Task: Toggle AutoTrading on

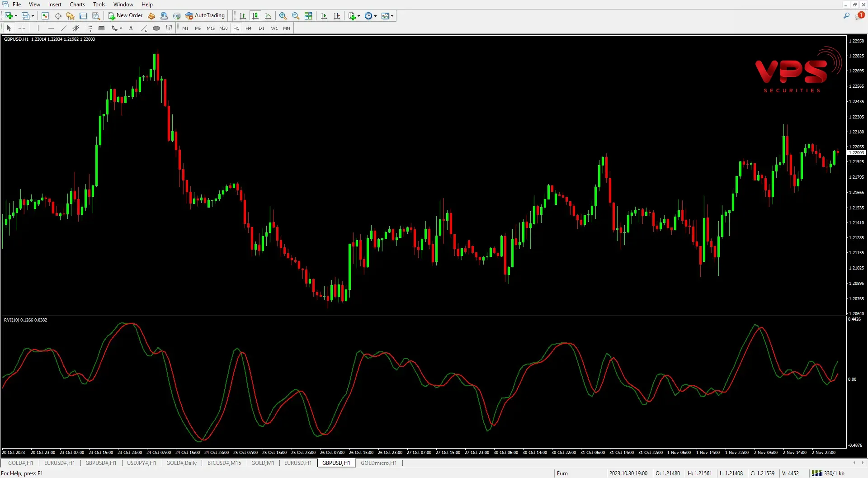Action: [x=205, y=16]
